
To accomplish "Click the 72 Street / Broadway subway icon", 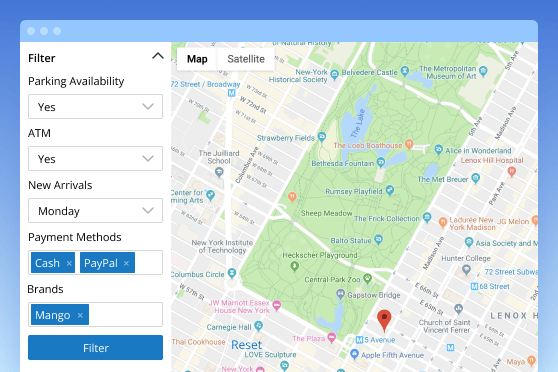I will point(231,93).
